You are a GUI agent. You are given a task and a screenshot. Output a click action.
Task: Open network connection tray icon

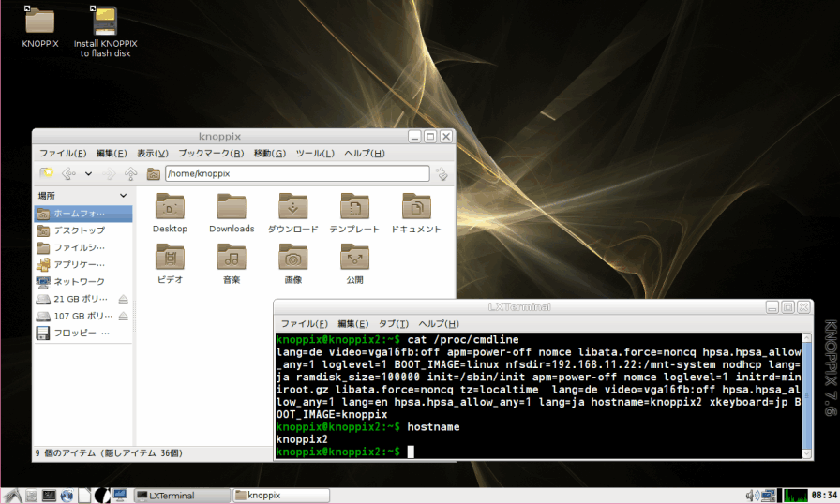[769, 496]
